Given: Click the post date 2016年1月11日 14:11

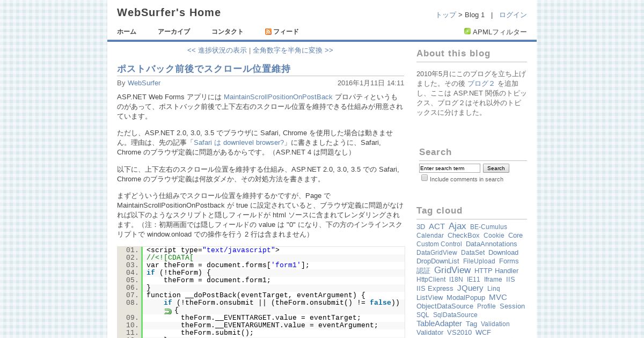Looking at the screenshot, I should pyautogui.click(x=371, y=83).
